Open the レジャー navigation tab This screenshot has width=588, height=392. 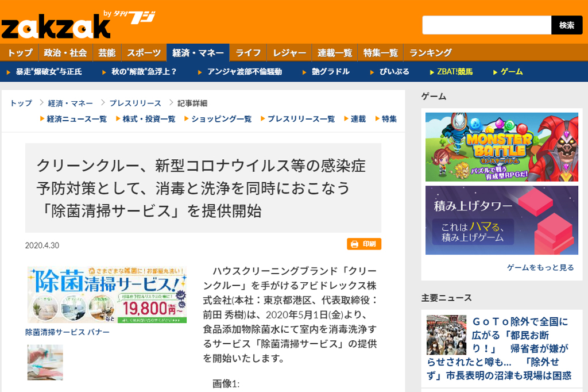289,53
